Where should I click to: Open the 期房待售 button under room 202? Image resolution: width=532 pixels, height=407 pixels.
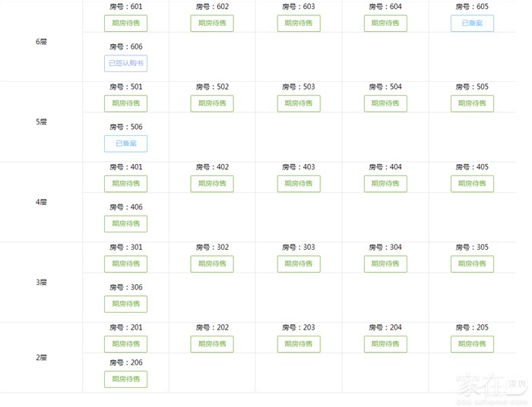coord(212,344)
